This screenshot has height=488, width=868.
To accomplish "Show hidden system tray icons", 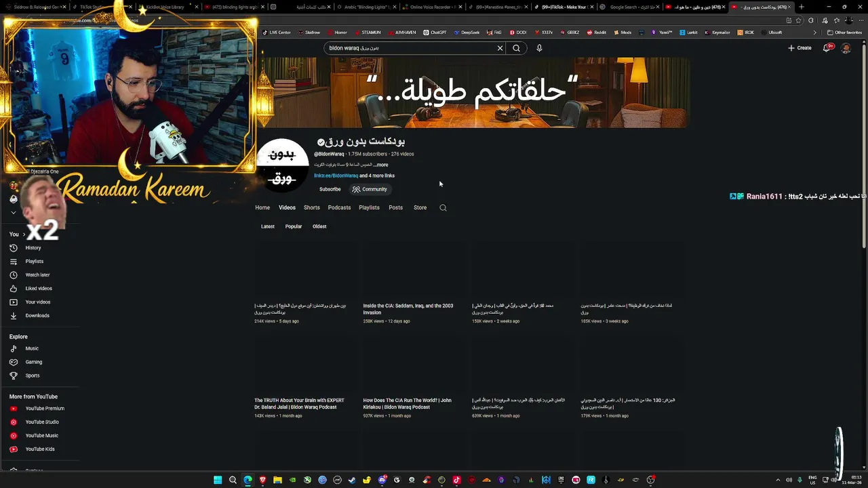I will pyautogui.click(x=778, y=480).
